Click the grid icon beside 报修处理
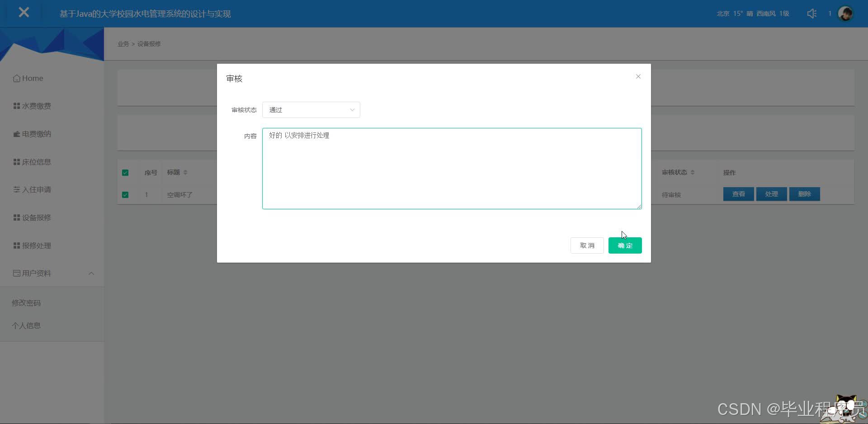Screen dimensions: 868x424 click(17, 245)
